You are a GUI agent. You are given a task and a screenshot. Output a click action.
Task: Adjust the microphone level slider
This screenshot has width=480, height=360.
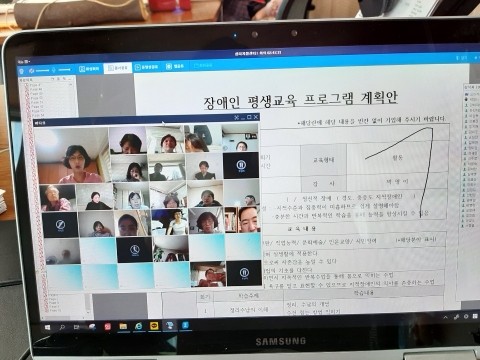(x=64, y=70)
